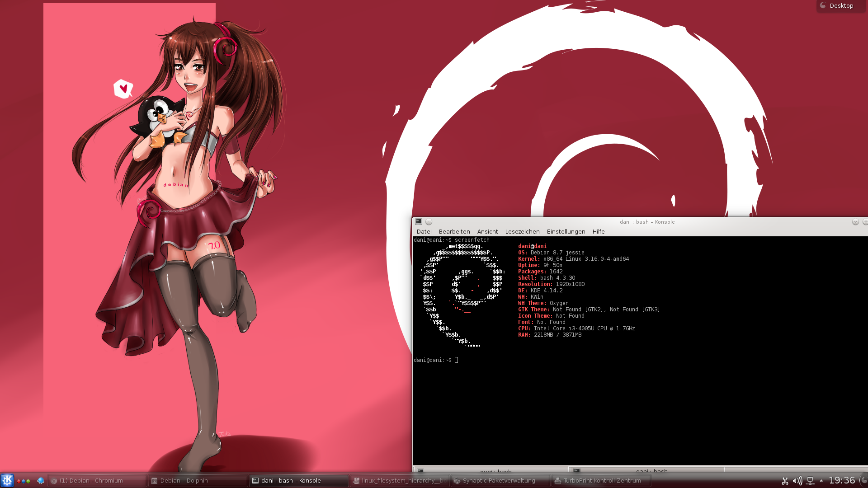Image resolution: width=868 pixels, height=488 pixels.
Task: Expand the hidden system tray icons arrow
Action: pyautogui.click(x=821, y=480)
